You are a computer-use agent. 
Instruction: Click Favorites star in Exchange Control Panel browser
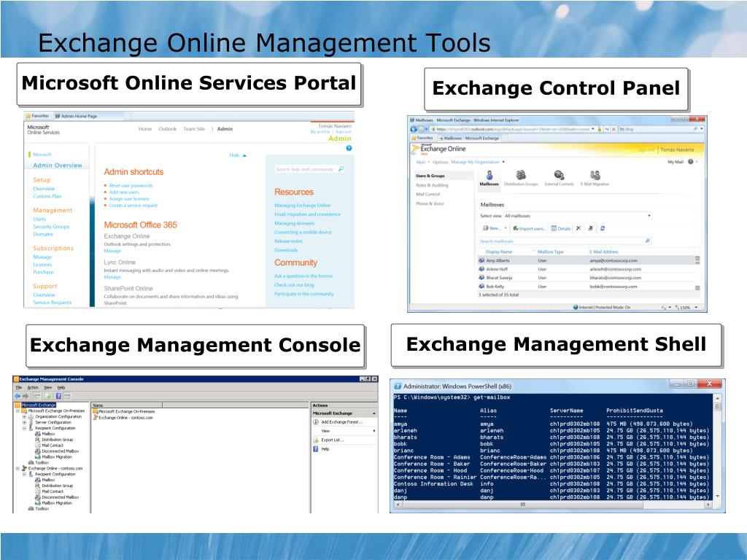point(414,138)
